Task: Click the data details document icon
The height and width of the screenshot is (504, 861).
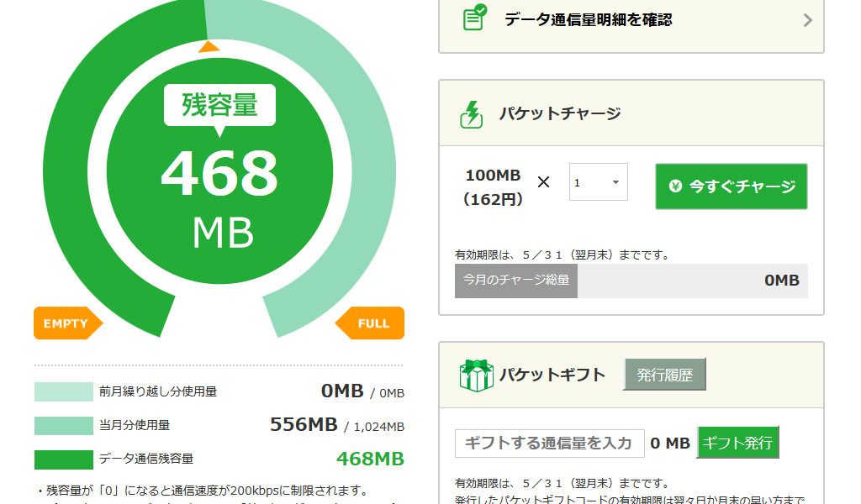Action: 474,17
